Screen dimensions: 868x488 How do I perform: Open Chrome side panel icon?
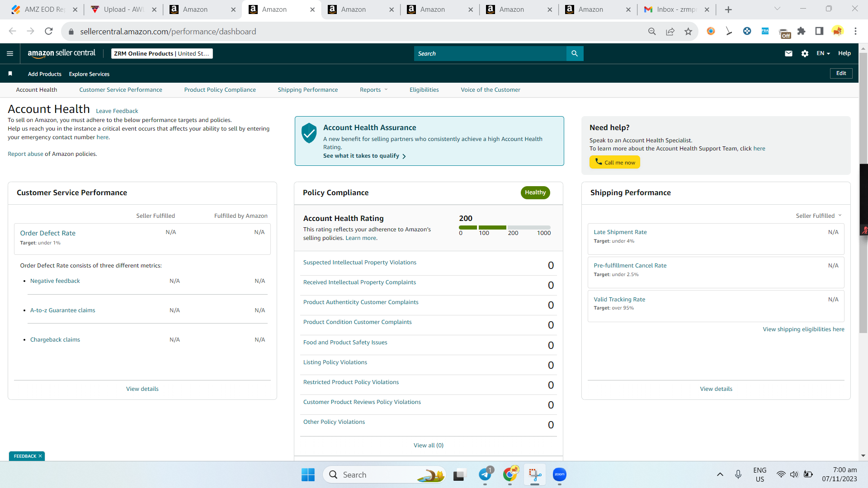tap(819, 31)
